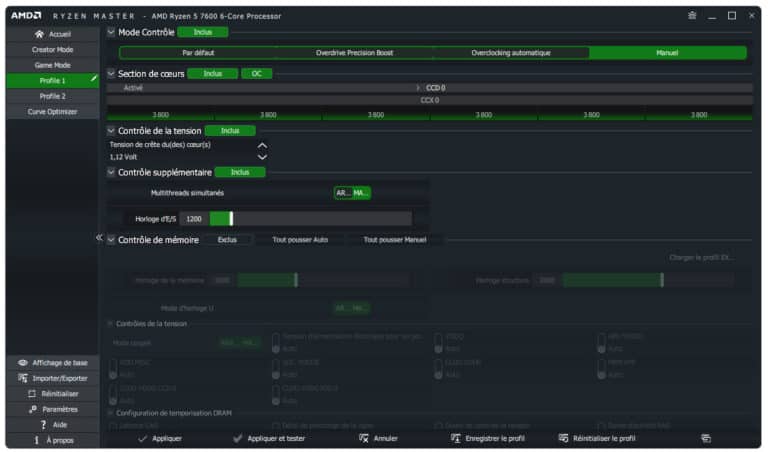768x452 pixels.
Task: Collapse the Mode Contrôle section chevron
Action: click(x=111, y=32)
